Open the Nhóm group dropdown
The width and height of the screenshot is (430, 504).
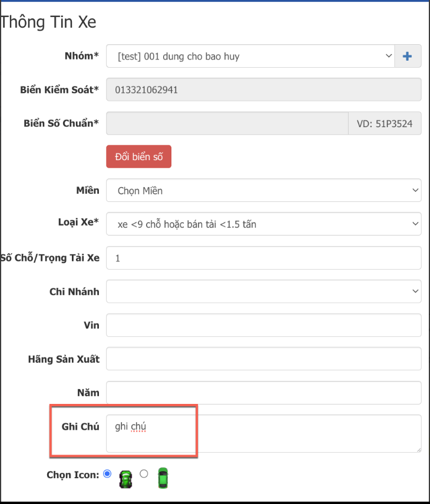tap(250, 57)
